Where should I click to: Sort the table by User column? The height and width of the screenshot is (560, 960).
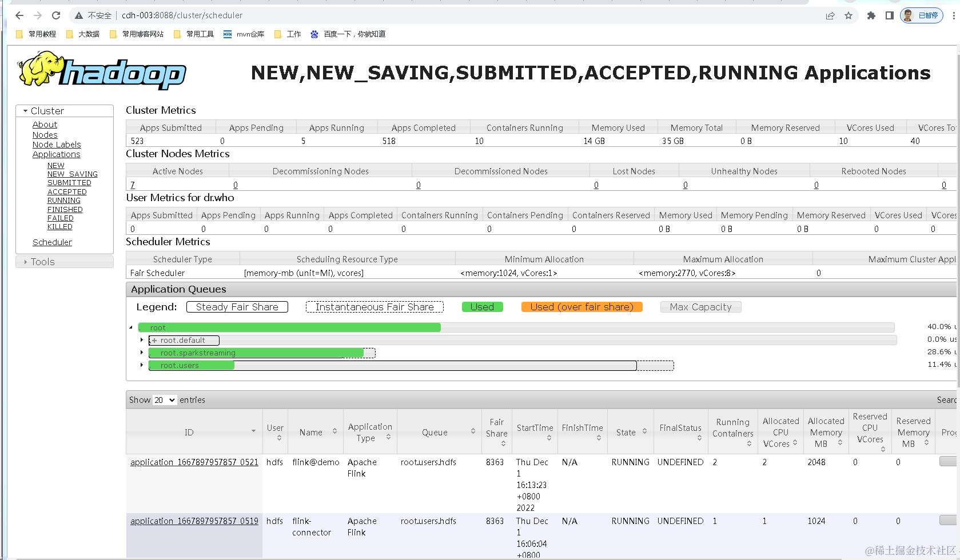coord(274,432)
